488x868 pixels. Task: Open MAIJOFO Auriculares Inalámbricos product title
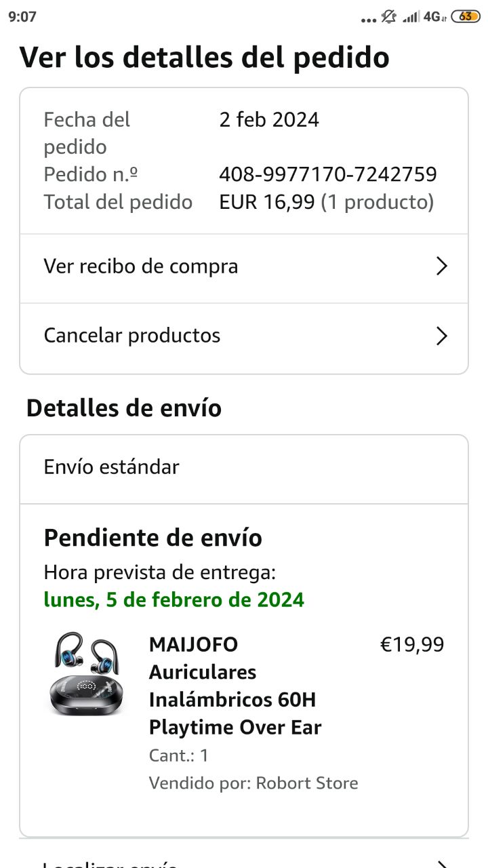[x=235, y=686]
